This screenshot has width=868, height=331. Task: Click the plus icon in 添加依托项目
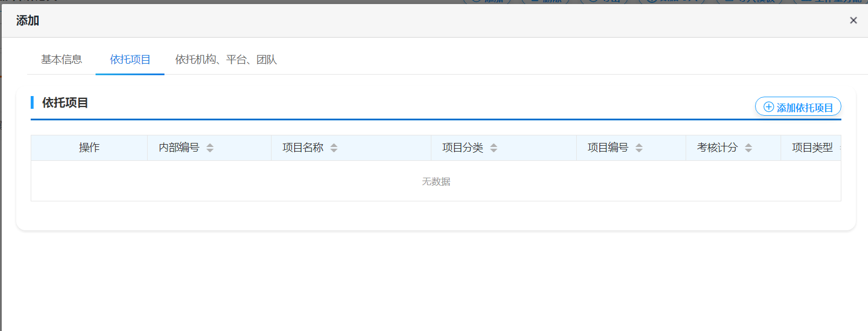(x=768, y=107)
